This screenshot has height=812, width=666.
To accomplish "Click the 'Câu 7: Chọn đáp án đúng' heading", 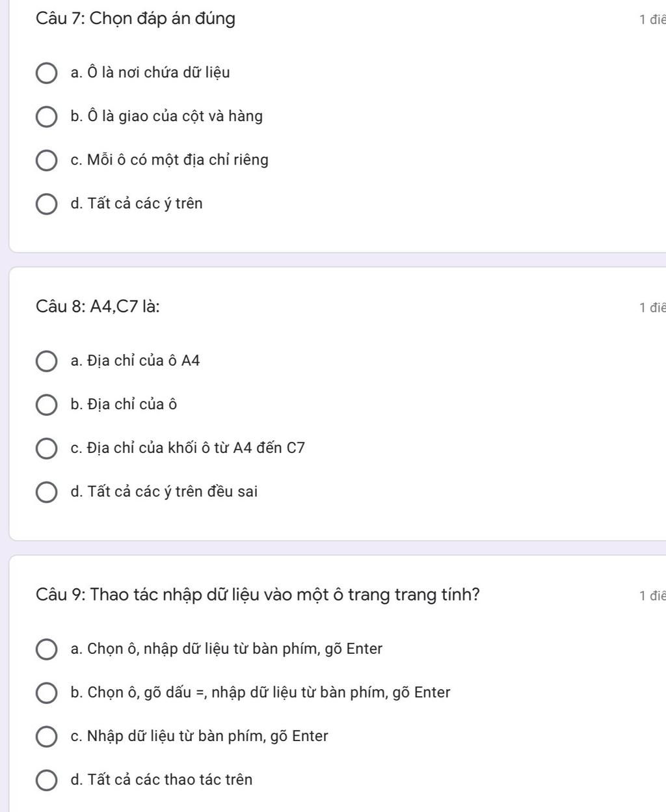I will 136,19.
